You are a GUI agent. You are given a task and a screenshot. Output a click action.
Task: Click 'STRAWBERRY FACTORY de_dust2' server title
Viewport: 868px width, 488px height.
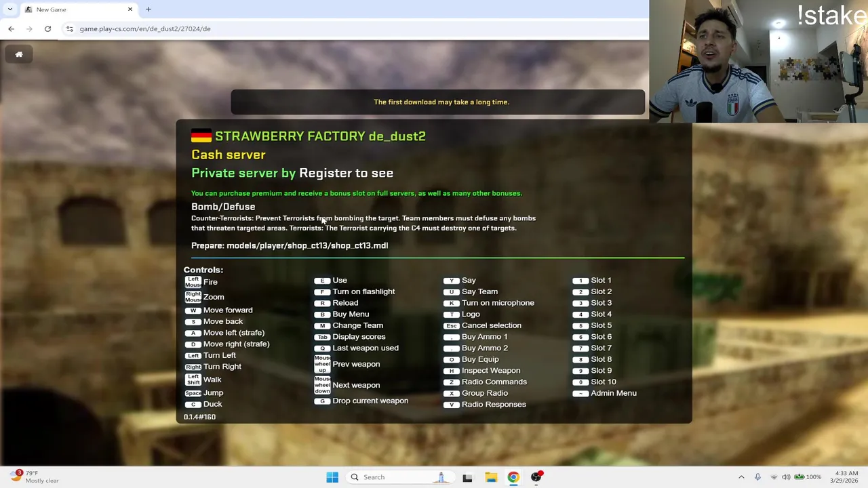[320, 136]
